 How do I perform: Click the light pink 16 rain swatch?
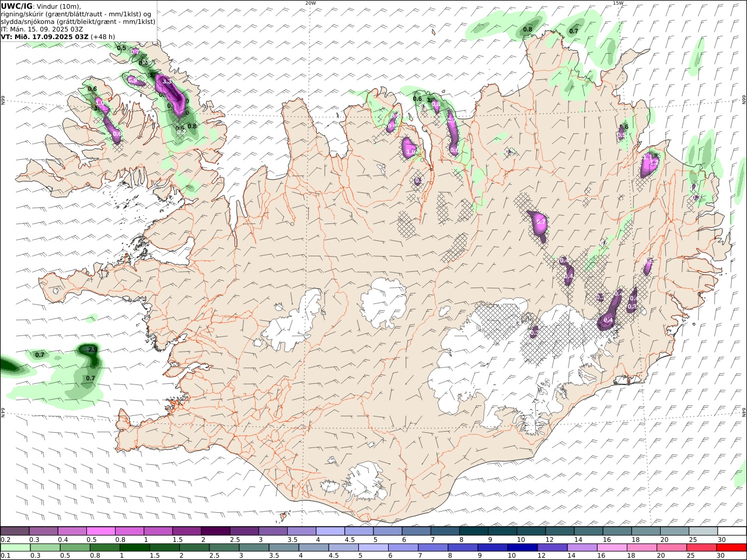(611, 547)
